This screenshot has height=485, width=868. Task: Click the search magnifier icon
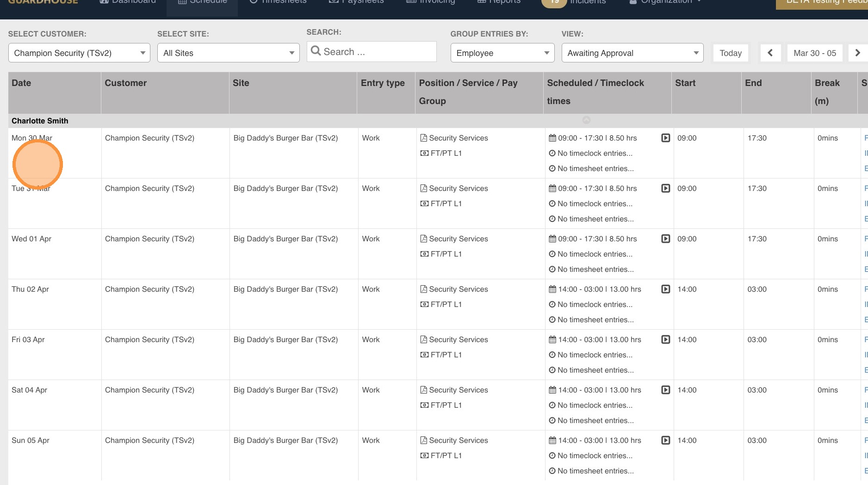(316, 51)
